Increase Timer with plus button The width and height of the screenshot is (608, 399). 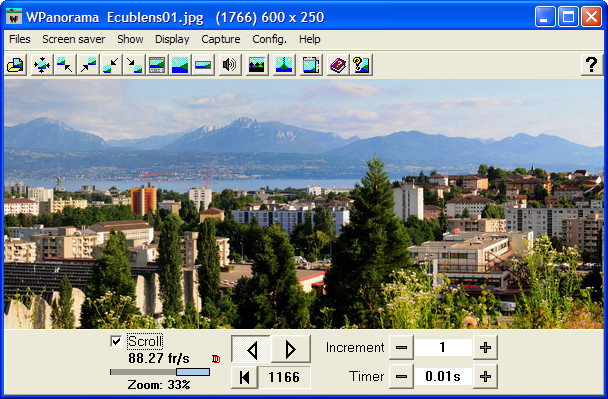485,376
